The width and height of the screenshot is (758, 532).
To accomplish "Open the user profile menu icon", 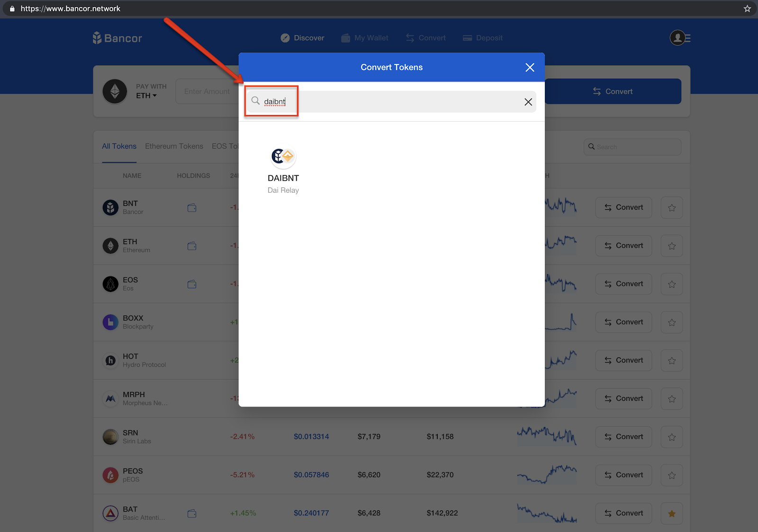I will (x=680, y=38).
